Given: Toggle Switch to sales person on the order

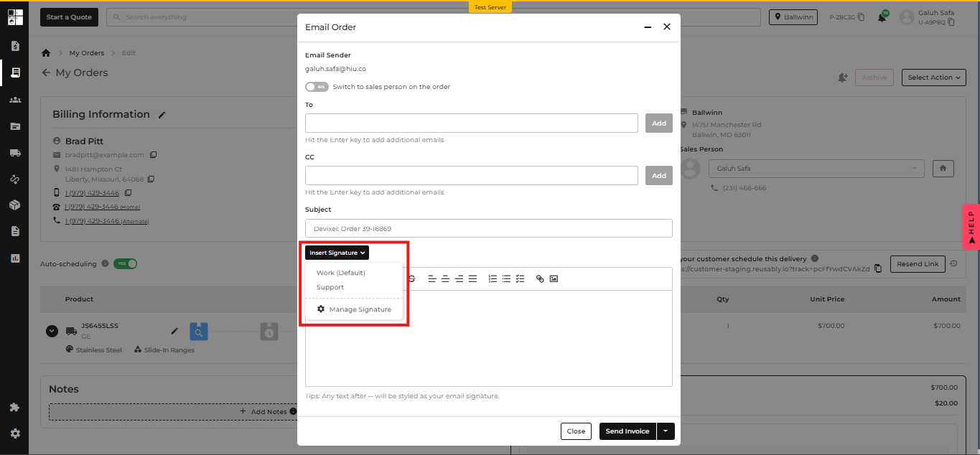Looking at the screenshot, I should click(317, 87).
